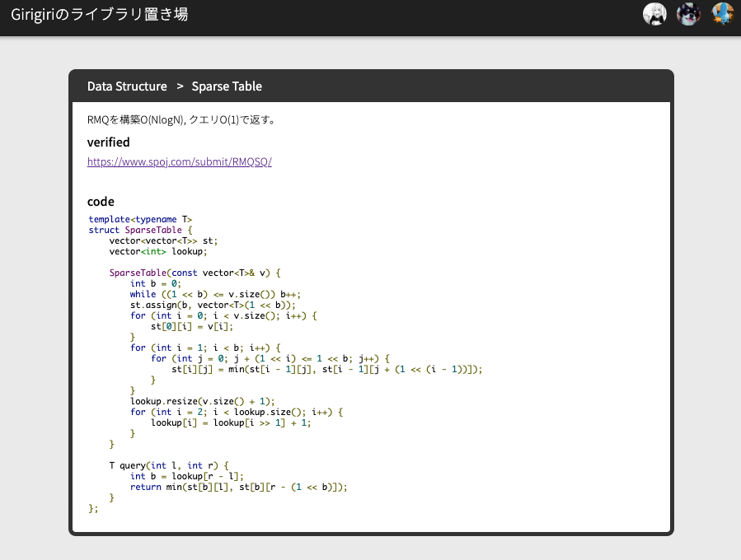Viewport: 741px width, 560px height.
Task: Click the 'int b = lookup[r - l];' line
Action: pyautogui.click(x=187, y=477)
